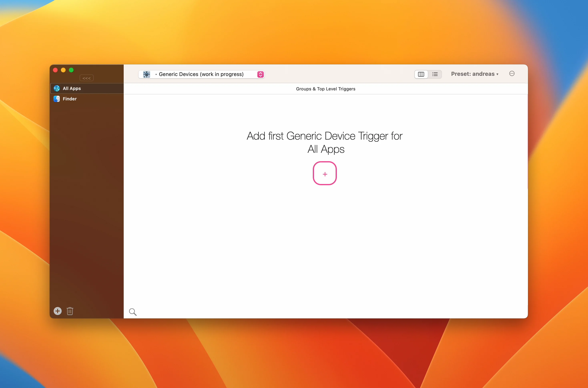The width and height of the screenshot is (588, 388).
Task: Open search with the magnifying glass icon
Action: (x=133, y=312)
